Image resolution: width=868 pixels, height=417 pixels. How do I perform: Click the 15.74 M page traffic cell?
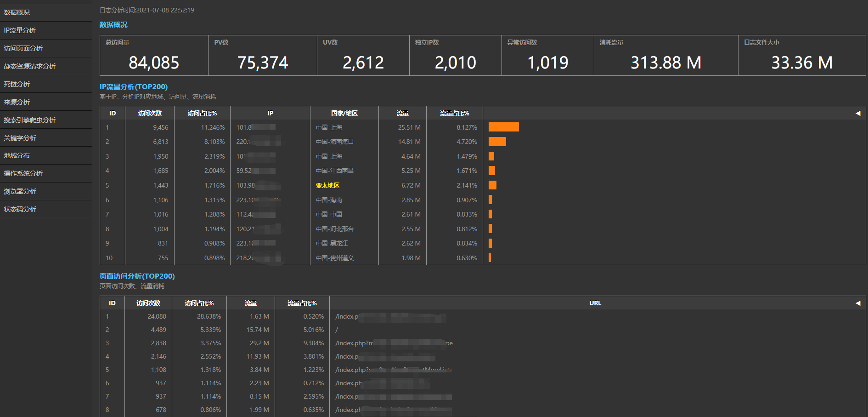click(x=258, y=330)
